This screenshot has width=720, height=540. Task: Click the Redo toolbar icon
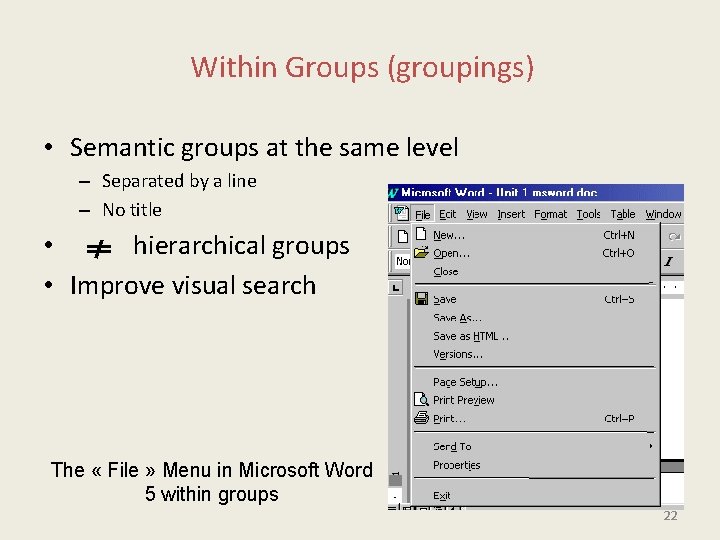pos(674,237)
